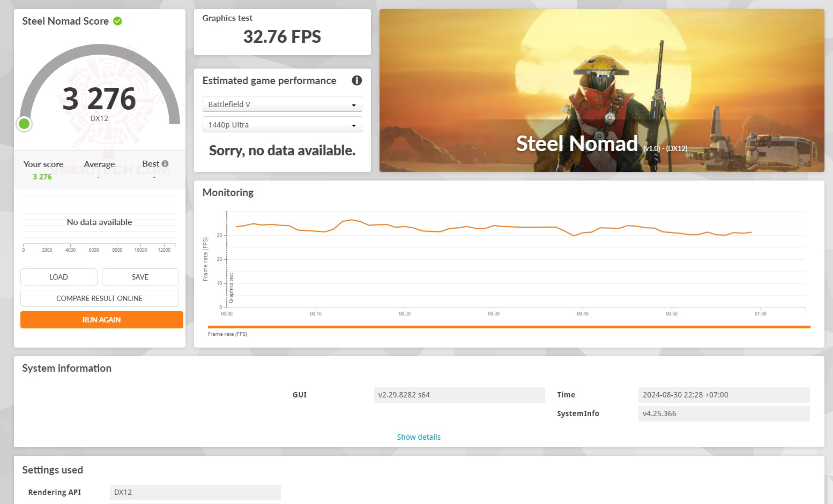Click the Steel Nomad Score title
This screenshot has width=833, height=504.
[x=65, y=21]
